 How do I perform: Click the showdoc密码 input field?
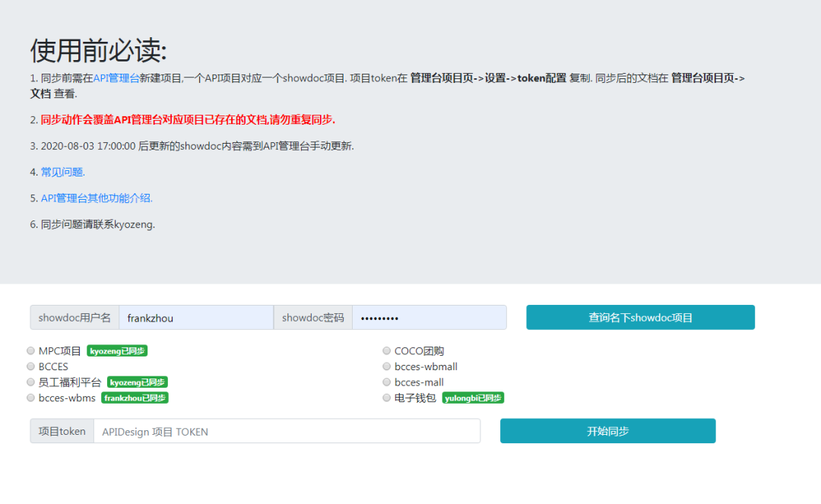point(430,317)
